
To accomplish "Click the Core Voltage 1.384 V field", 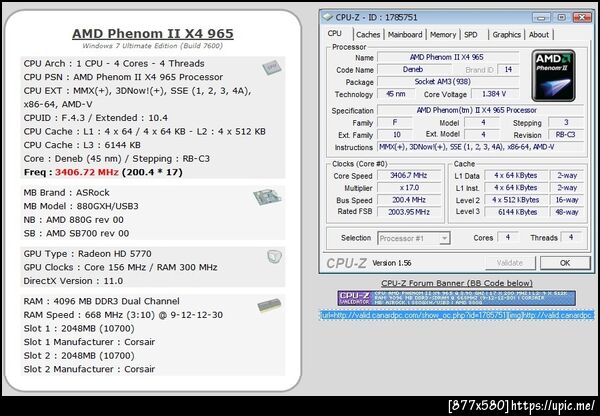I will point(495,94).
